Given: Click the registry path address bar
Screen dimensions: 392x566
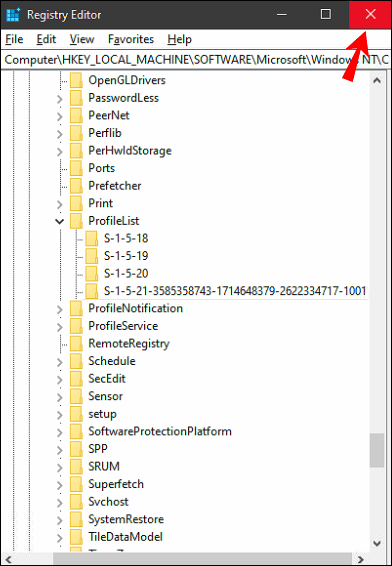Looking at the screenshot, I should (x=196, y=60).
